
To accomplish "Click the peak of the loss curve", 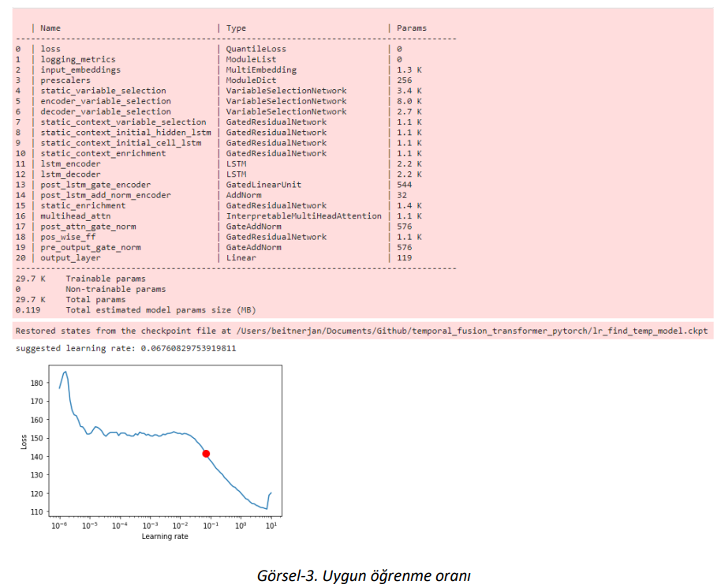I will (65, 372).
